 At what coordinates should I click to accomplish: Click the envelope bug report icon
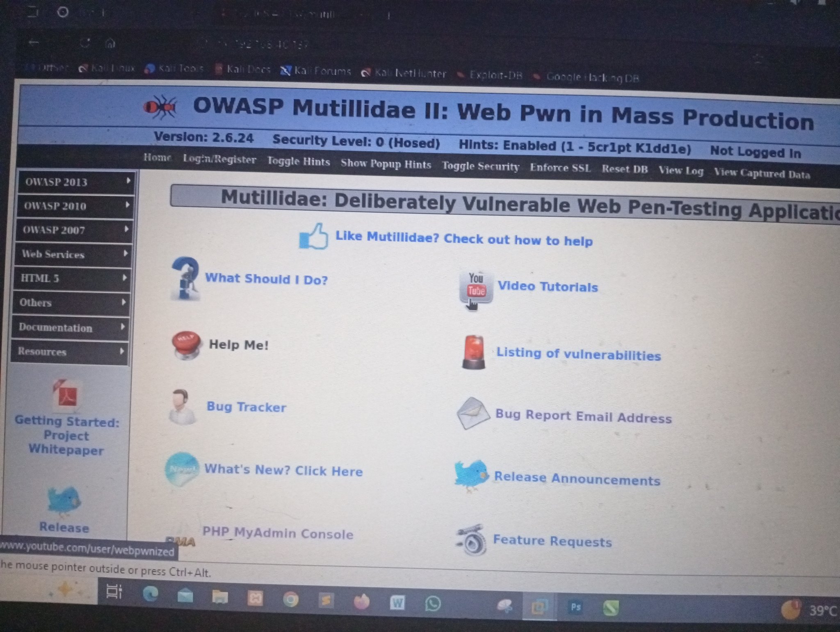(x=473, y=413)
